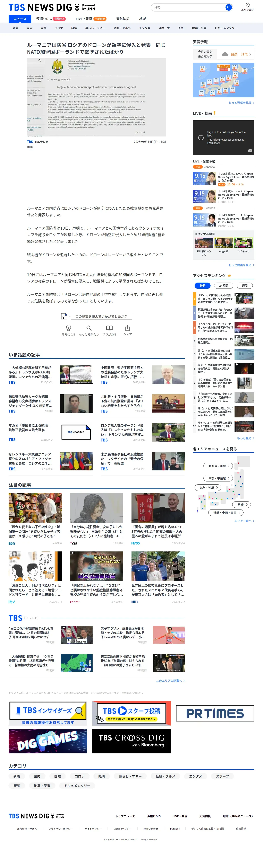Open 経済 in the sub navigation bar
263x868 pixels.
[74, 28]
